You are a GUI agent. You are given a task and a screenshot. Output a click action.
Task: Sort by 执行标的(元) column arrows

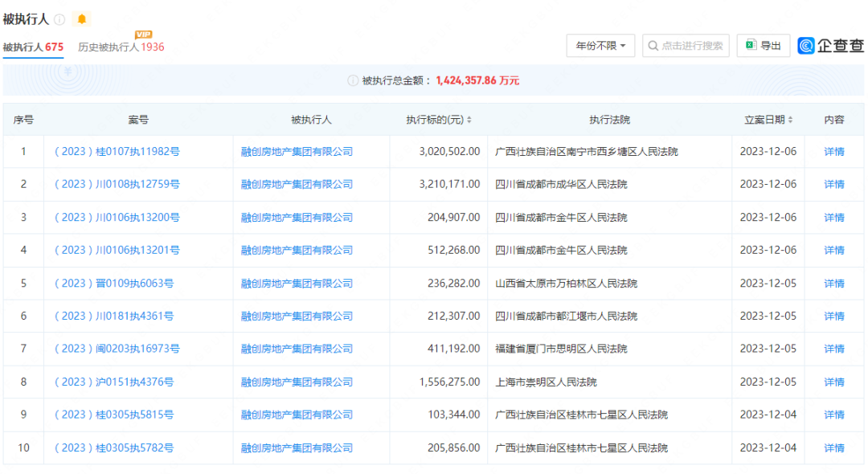(469, 121)
